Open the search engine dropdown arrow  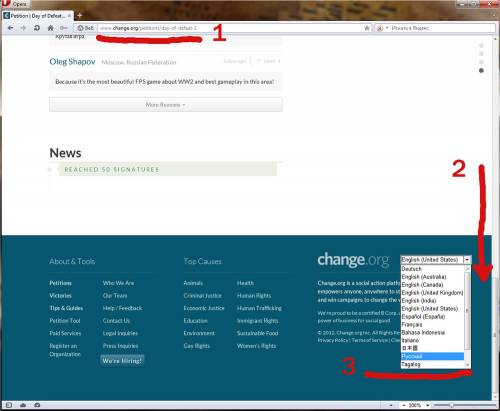coord(387,28)
